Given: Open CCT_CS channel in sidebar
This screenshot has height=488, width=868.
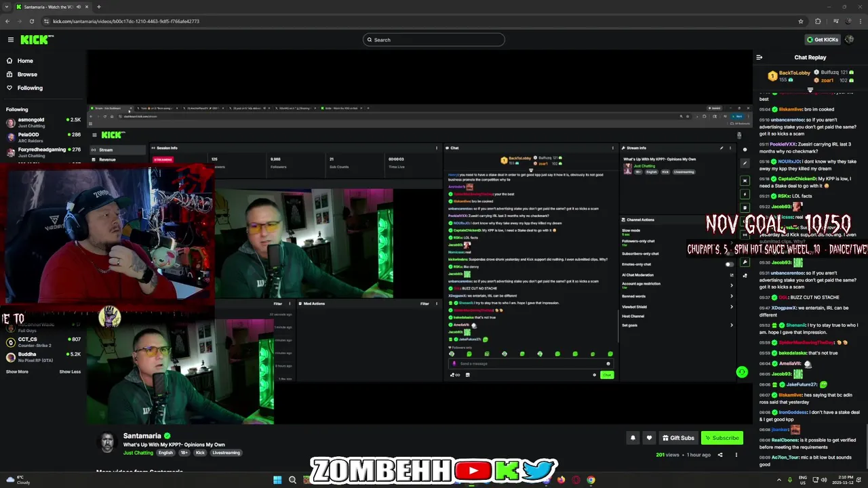Looking at the screenshot, I should 43,342.
